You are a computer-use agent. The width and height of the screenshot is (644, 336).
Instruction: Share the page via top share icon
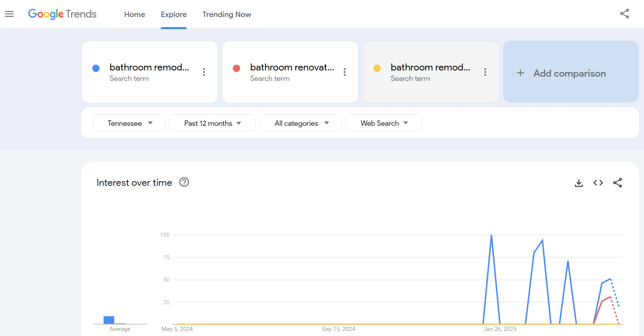(624, 14)
